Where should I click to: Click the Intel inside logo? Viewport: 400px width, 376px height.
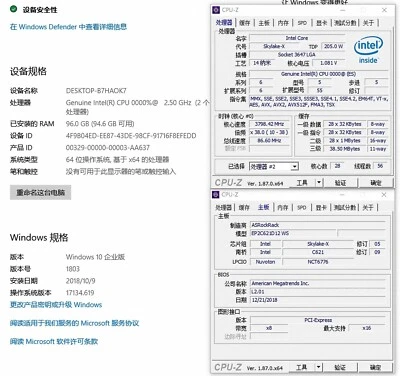[368, 50]
